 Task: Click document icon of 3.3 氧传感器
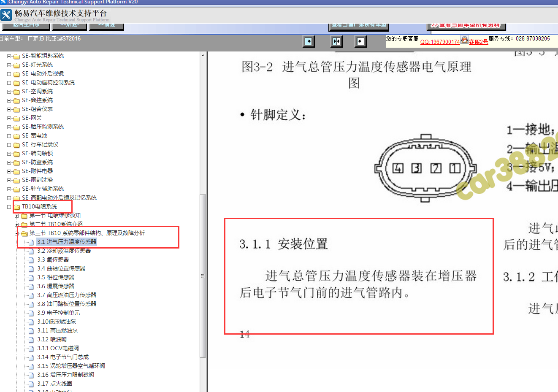pyautogui.click(x=31, y=260)
